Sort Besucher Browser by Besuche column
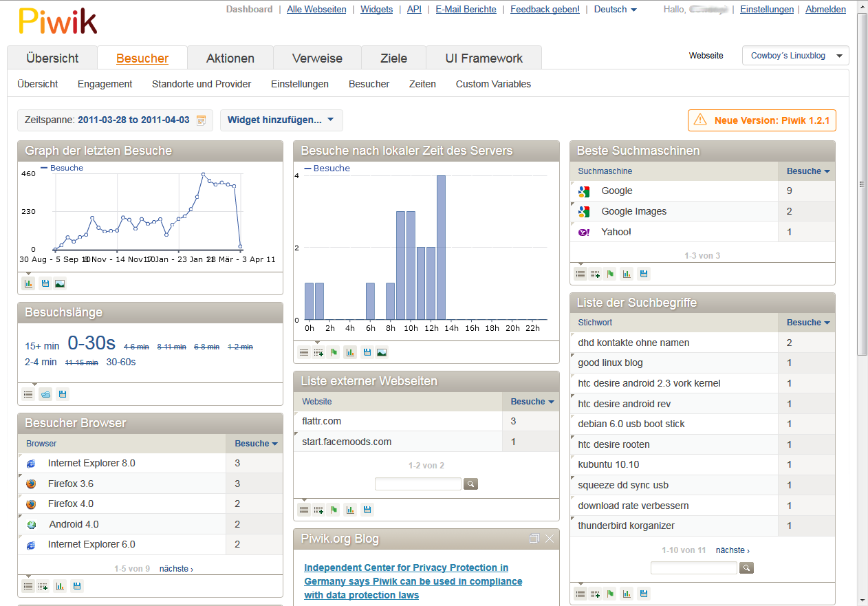868x606 pixels. (256, 444)
